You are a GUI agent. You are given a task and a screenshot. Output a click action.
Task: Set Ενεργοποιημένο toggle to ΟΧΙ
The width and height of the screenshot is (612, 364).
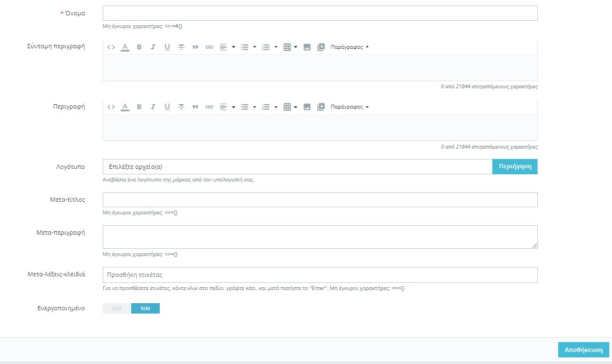pyautogui.click(x=117, y=309)
